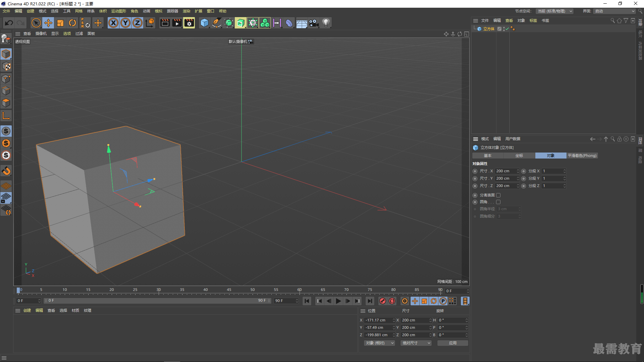The width and height of the screenshot is (644, 362).
Task: Enable Fillet checkbox
Action: tap(498, 202)
